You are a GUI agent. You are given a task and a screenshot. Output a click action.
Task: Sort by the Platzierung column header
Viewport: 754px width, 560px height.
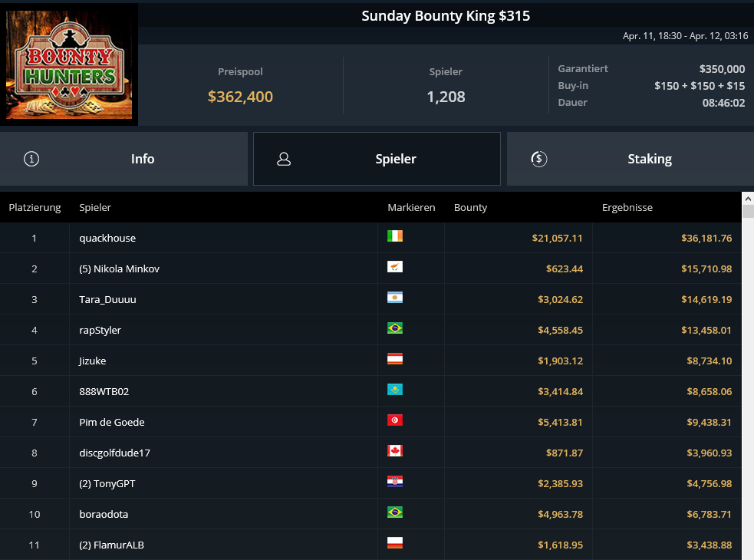click(x=35, y=207)
